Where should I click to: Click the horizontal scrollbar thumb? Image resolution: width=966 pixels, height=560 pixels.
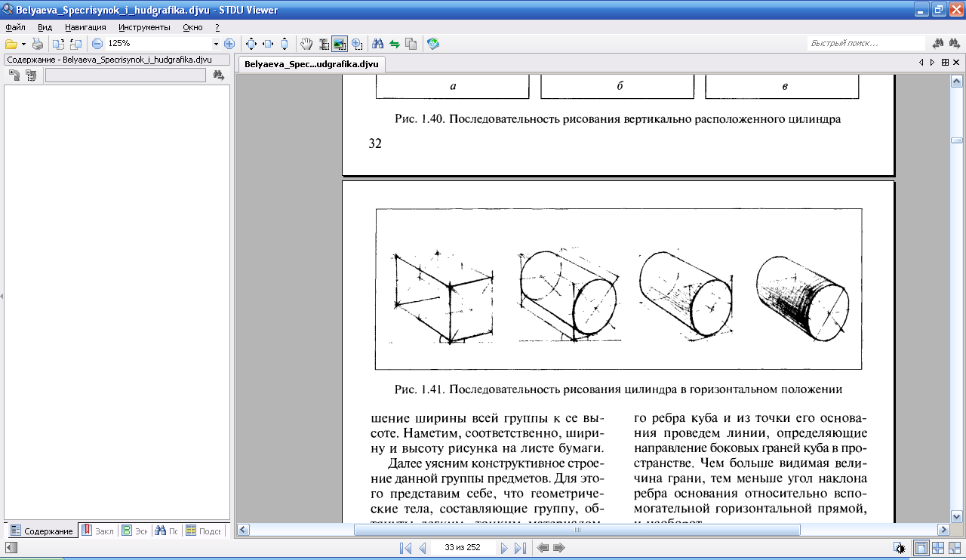pyautogui.click(x=577, y=530)
